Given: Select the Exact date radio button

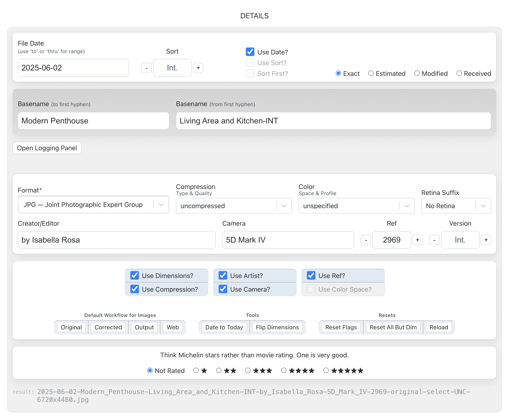Looking at the screenshot, I should [x=338, y=73].
